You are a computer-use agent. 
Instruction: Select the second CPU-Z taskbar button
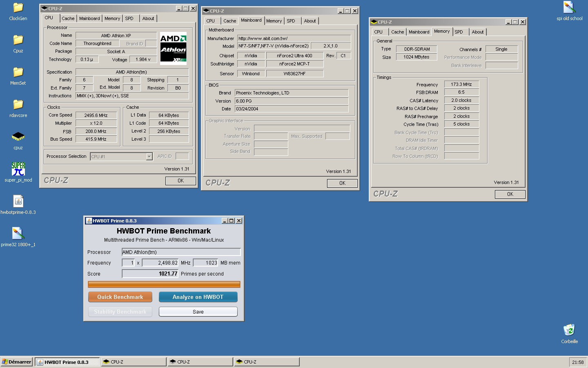(200, 362)
